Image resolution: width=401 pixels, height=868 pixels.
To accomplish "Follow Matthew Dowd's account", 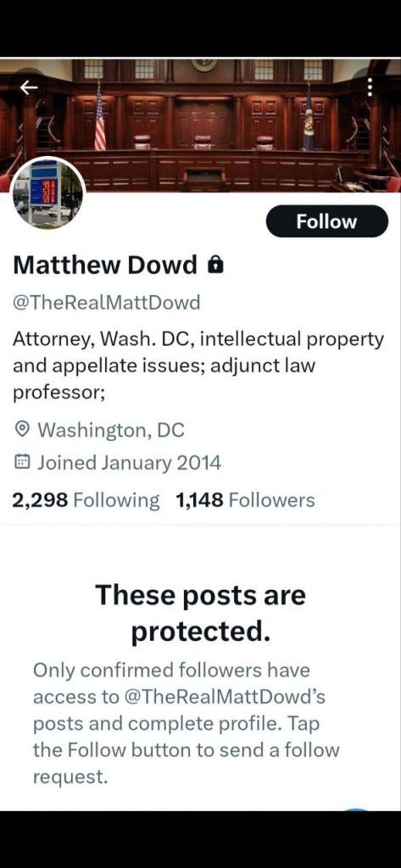I will coord(326,221).
